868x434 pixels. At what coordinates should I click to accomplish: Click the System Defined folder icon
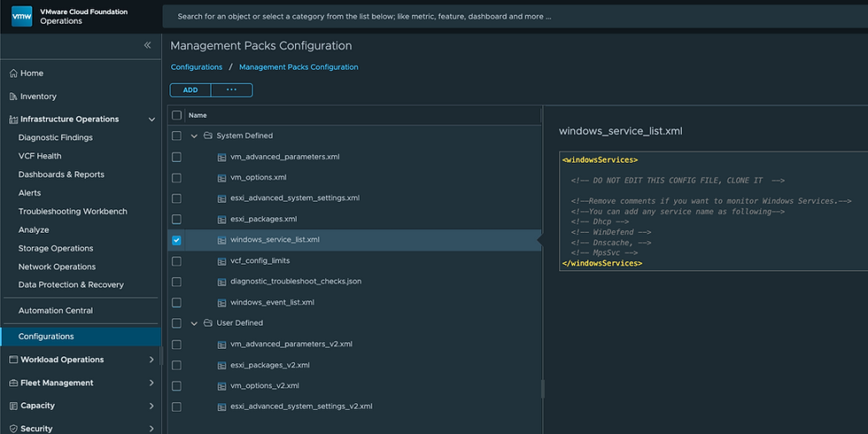[x=207, y=136]
